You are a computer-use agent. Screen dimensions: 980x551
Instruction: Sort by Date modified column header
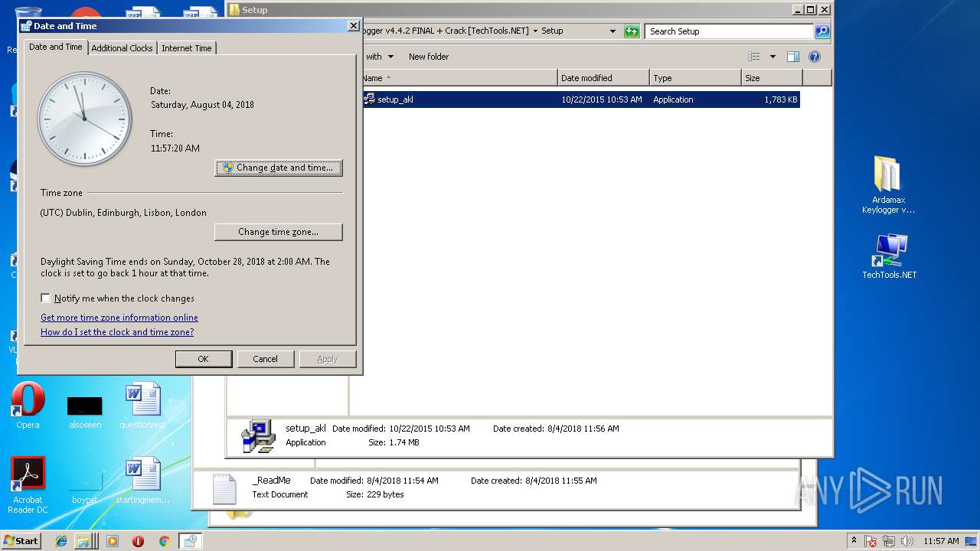[x=603, y=78]
